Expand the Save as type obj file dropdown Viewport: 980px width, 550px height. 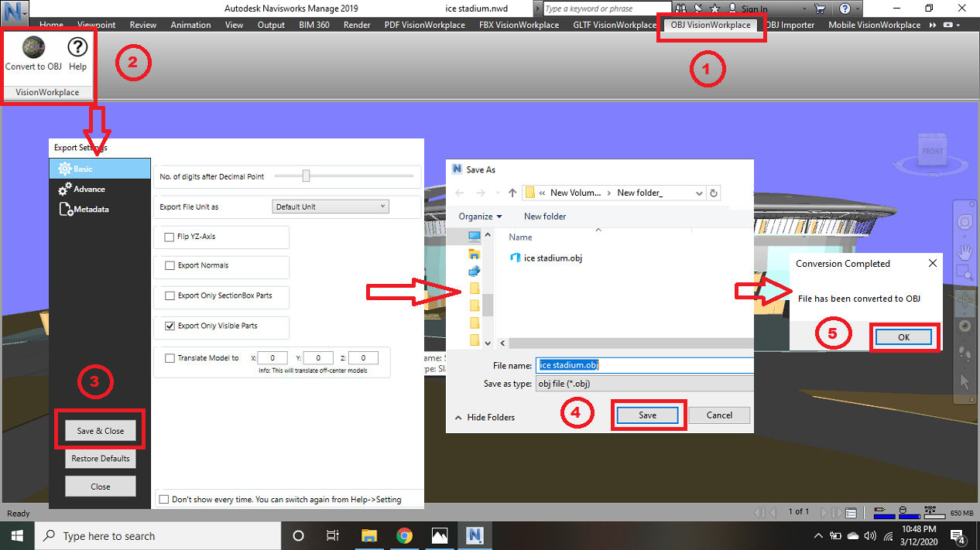pos(644,384)
